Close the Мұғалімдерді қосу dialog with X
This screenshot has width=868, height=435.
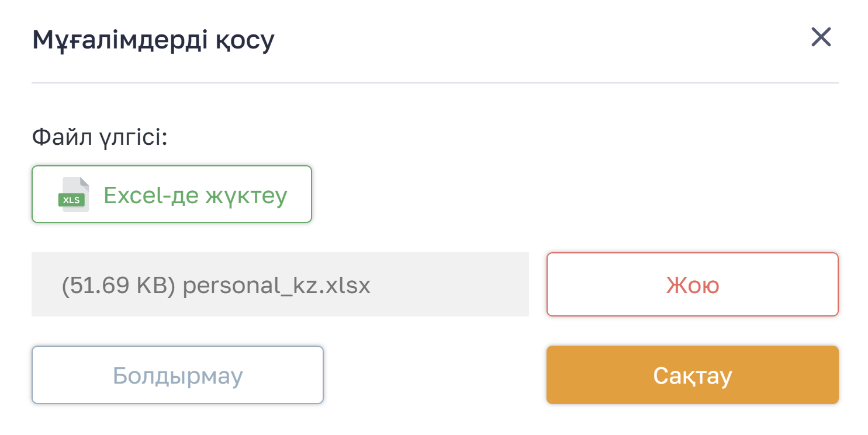tap(821, 37)
